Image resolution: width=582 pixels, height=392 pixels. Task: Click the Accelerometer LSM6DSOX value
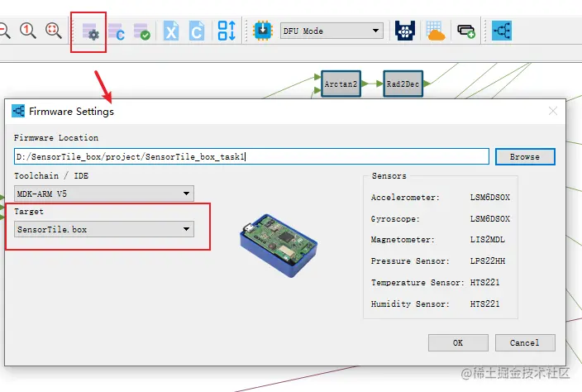pos(490,198)
